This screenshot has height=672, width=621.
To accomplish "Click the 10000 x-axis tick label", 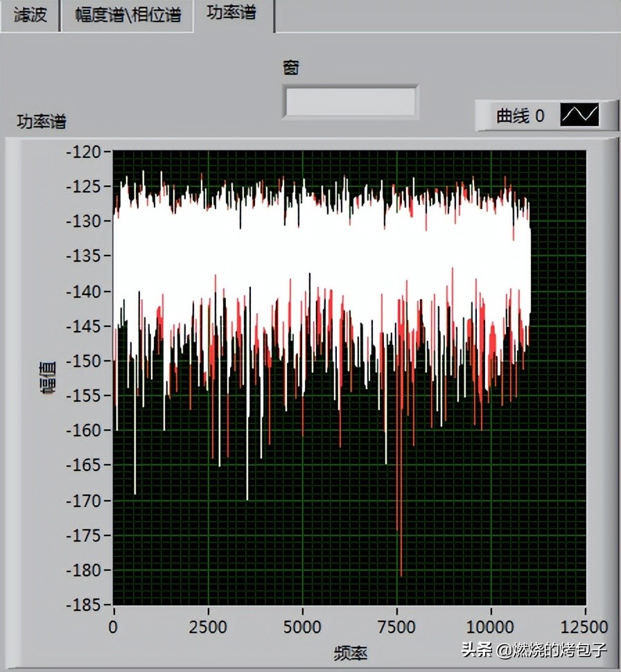I will tap(491, 627).
